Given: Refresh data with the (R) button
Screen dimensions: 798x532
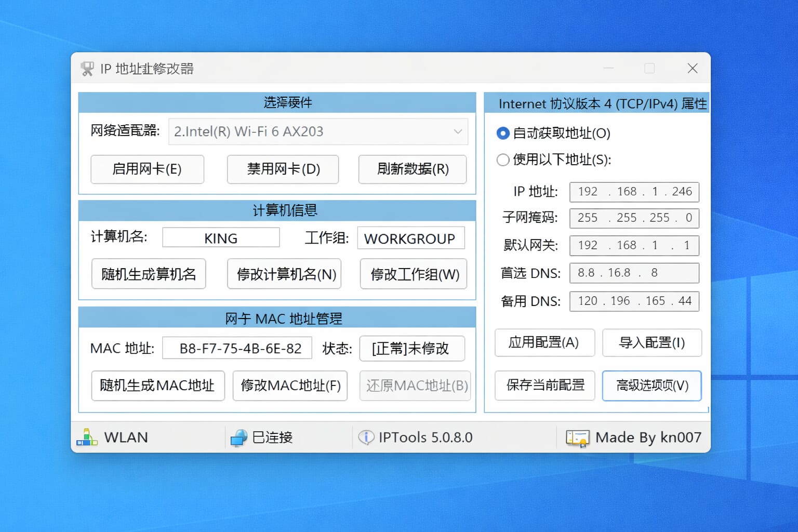Looking at the screenshot, I should pos(413,169).
